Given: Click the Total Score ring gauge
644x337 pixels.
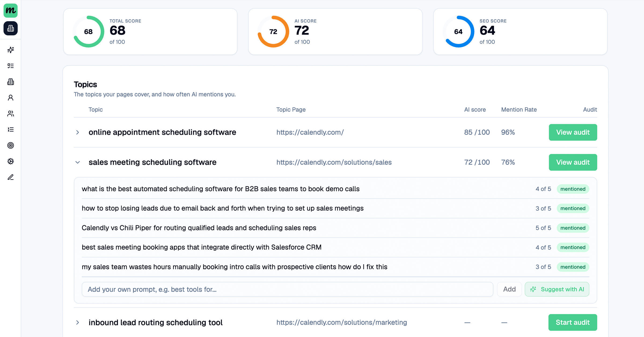Looking at the screenshot, I should click(89, 32).
